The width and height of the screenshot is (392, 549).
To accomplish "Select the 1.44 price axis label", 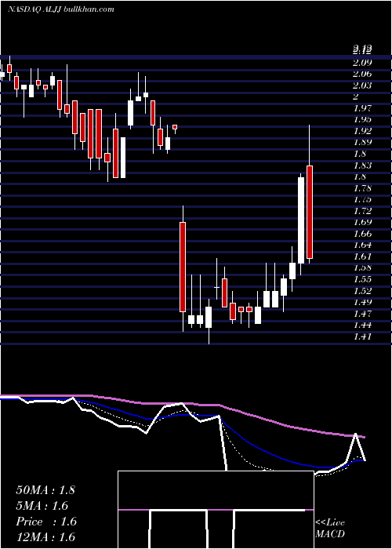I will (x=362, y=325).
